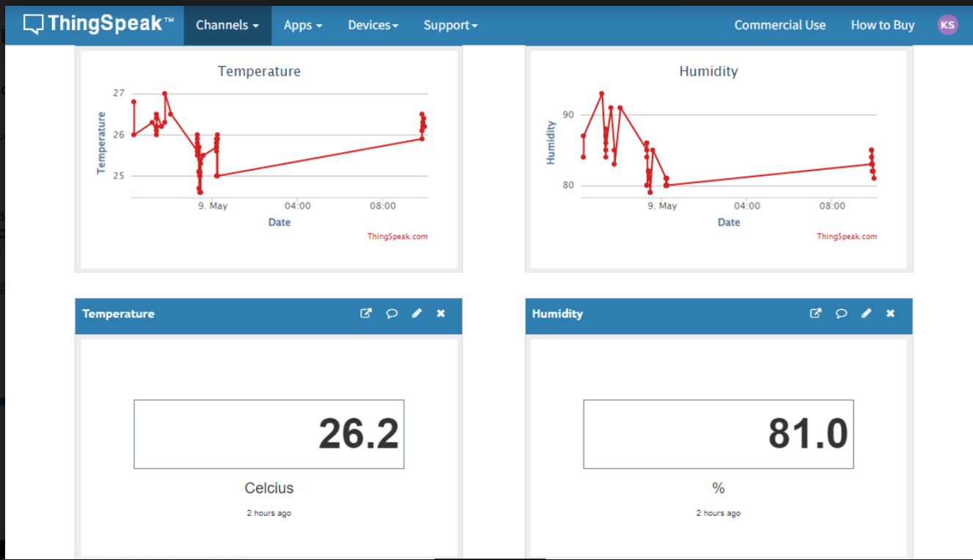Open the KS account profile avatar
The width and height of the screenshot is (973, 560).
[948, 24]
